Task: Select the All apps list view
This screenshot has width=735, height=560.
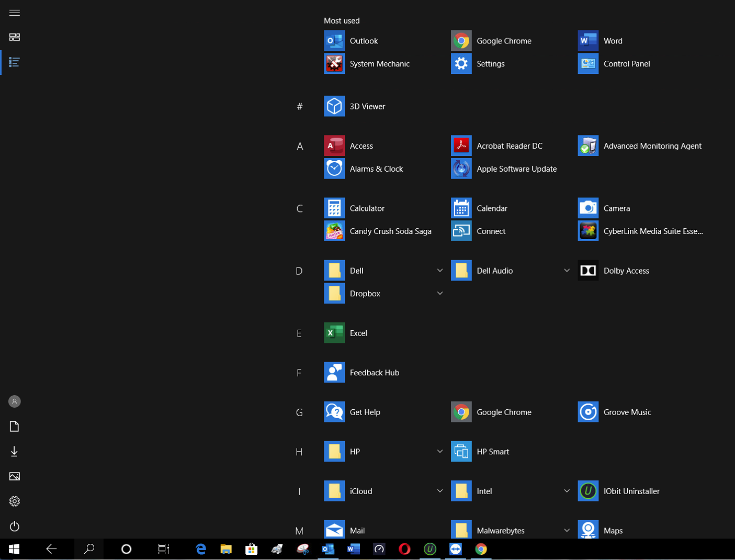Action: click(x=15, y=62)
